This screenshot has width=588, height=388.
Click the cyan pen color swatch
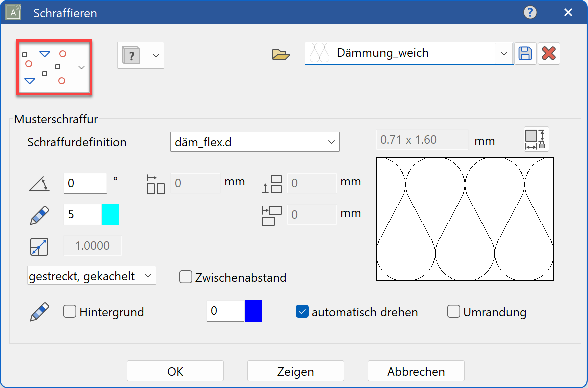tap(110, 214)
